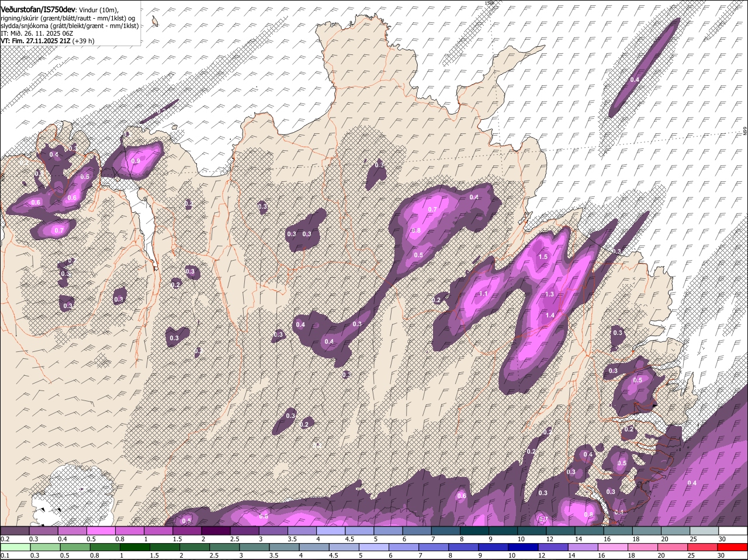The height and width of the screenshot is (560, 748).
Task: Click the 'VT: Fim. 27.11.2025 21Z (+39 h)' line
Action: tap(47, 41)
